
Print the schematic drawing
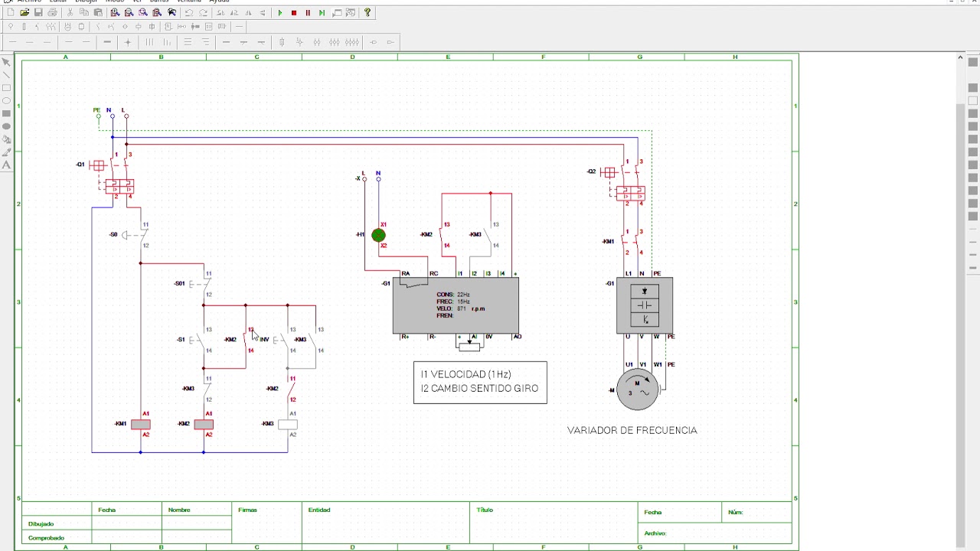52,12
